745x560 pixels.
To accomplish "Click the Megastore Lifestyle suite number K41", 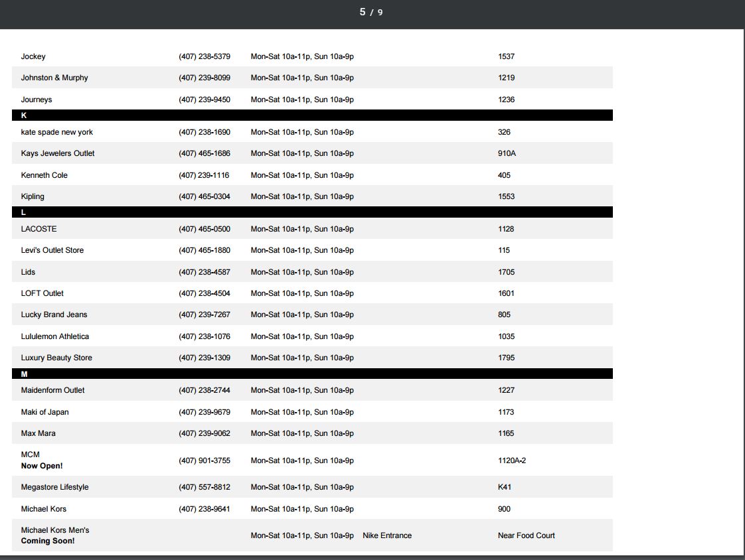I will pos(505,487).
